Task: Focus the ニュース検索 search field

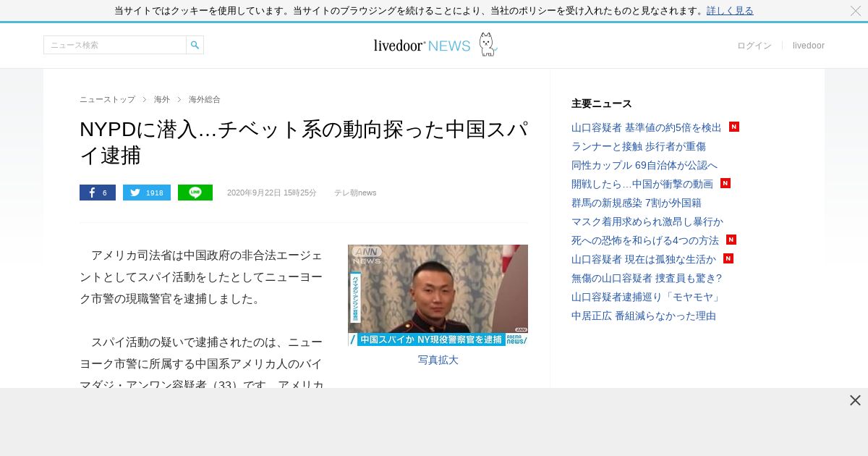Action: (115, 45)
